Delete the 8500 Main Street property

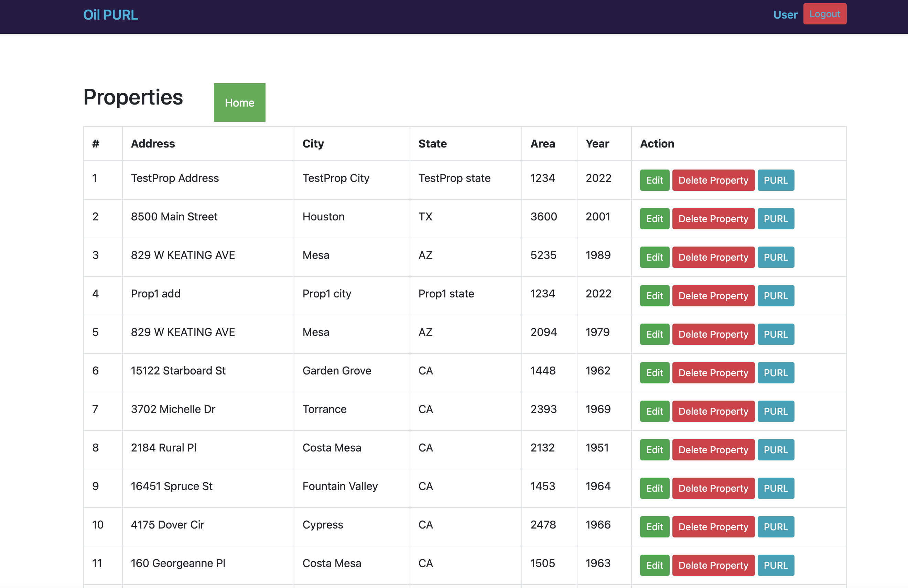click(x=713, y=219)
